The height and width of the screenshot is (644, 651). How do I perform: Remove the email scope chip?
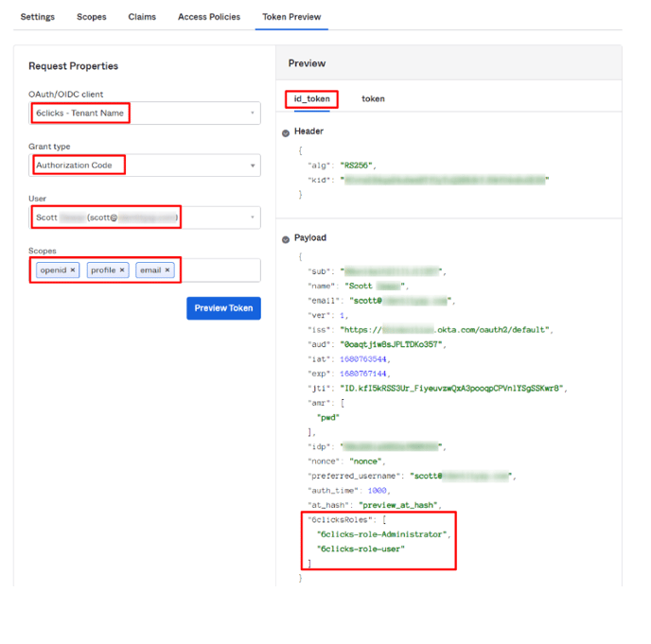[167, 270]
